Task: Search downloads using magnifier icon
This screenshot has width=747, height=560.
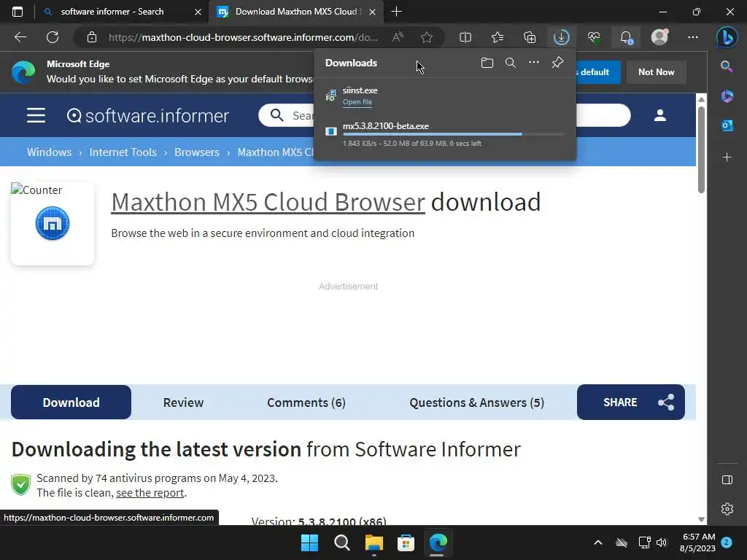Action: [x=510, y=63]
